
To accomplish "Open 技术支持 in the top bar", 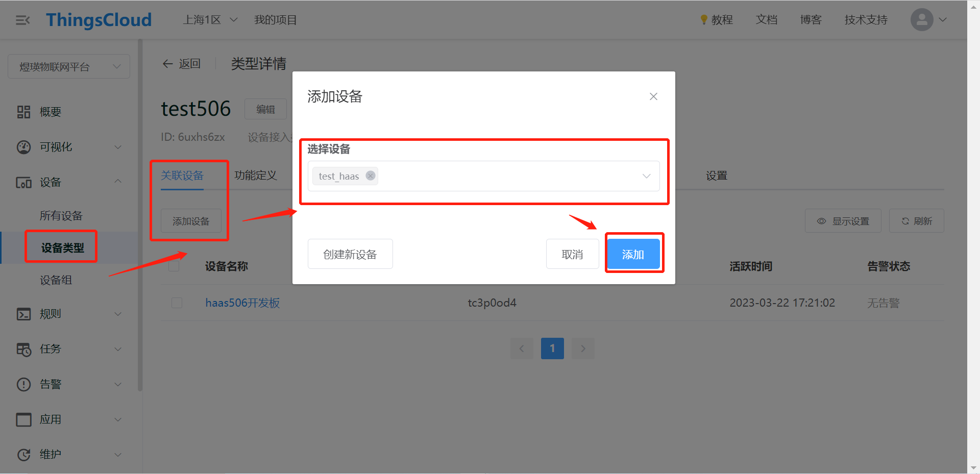I will click(x=866, y=20).
